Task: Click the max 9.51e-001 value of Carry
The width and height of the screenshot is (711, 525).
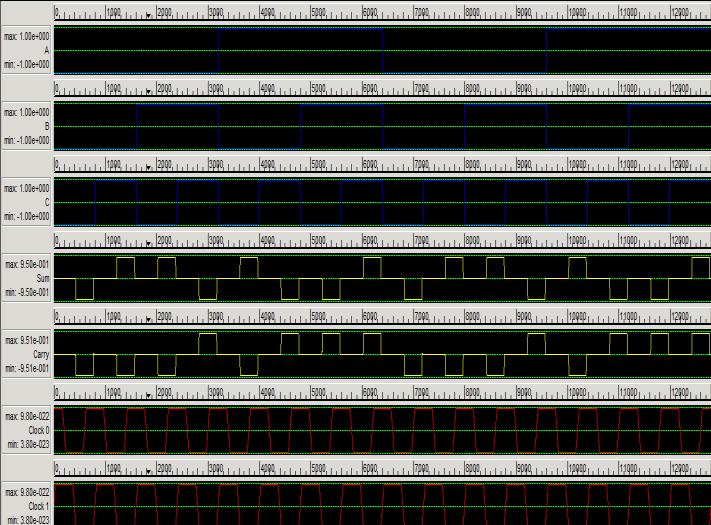Action: 27,340
